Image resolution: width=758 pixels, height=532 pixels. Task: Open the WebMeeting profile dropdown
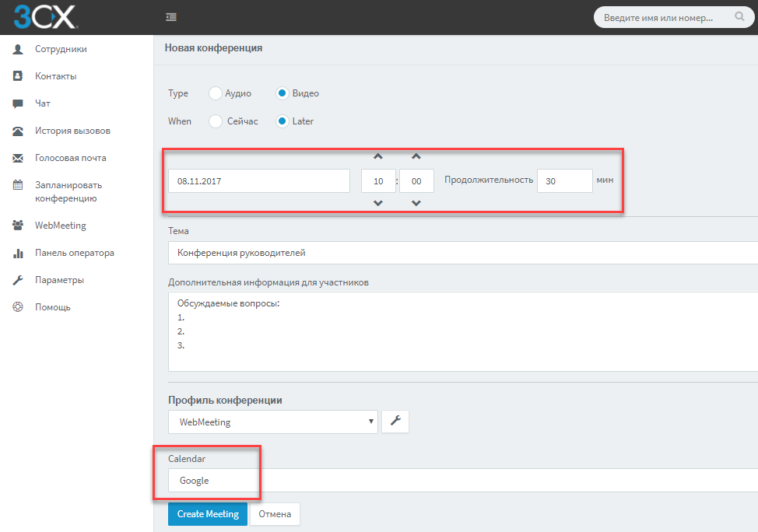[x=273, y=422]
